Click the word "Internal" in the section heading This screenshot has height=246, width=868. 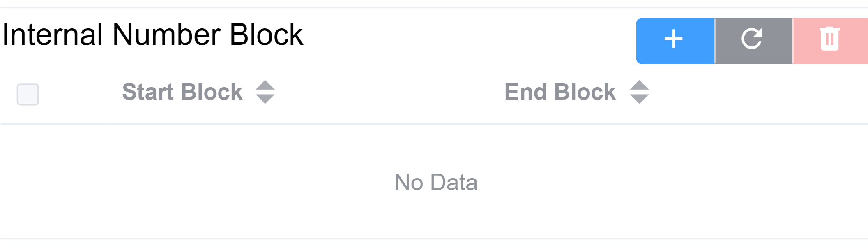52,35
